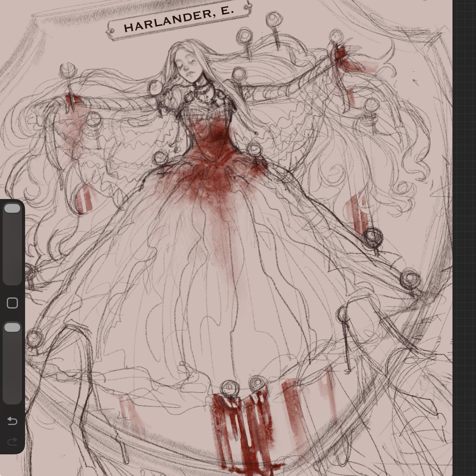Open the square Modify button on the sidebar
Image resolution: width=476 pixels, height=476 pixels.
coord(12,302)
